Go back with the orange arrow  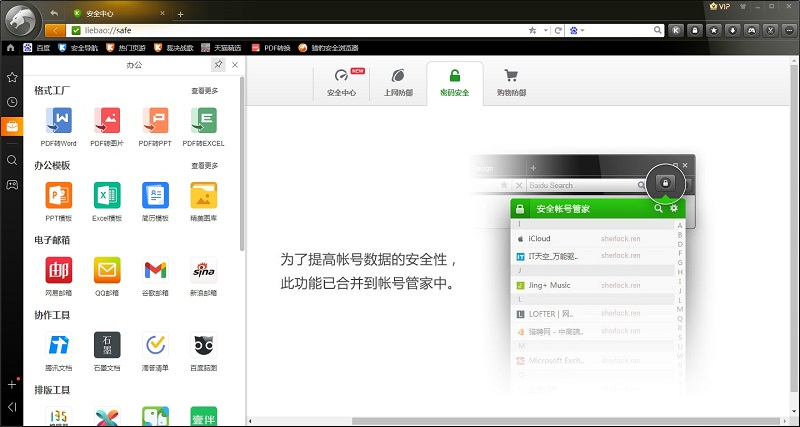[55, 31]
